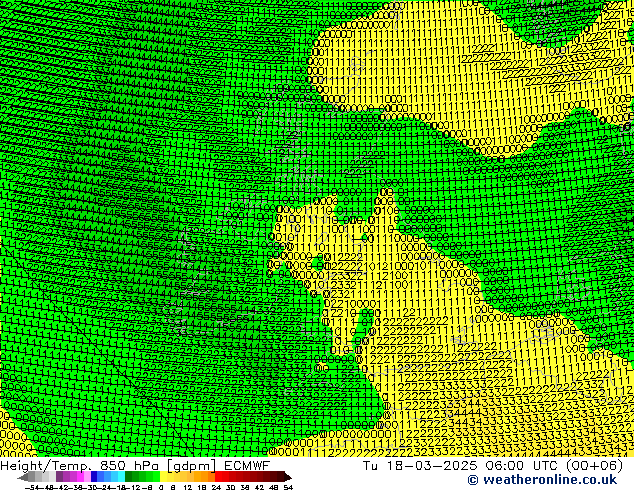Click the 54 label under the color scale
This screenshot has height=490, width=634.
[288, 487]
